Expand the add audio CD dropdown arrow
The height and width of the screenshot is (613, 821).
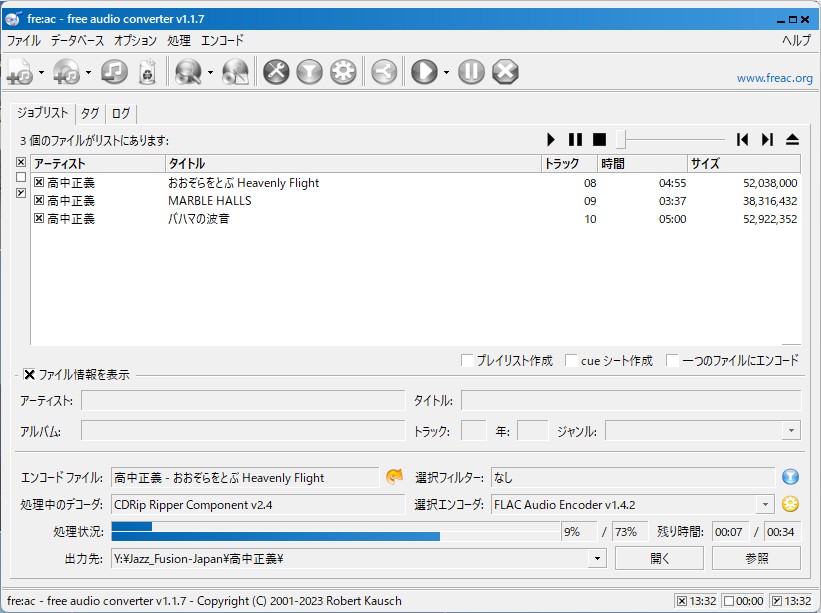click(88, 72)
